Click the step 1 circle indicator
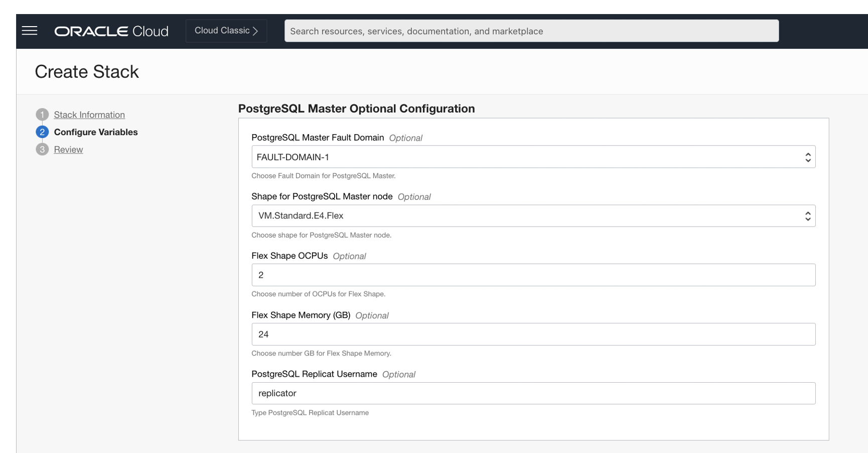This screenshot has height=453, width=868. click(x=42, y=115)
